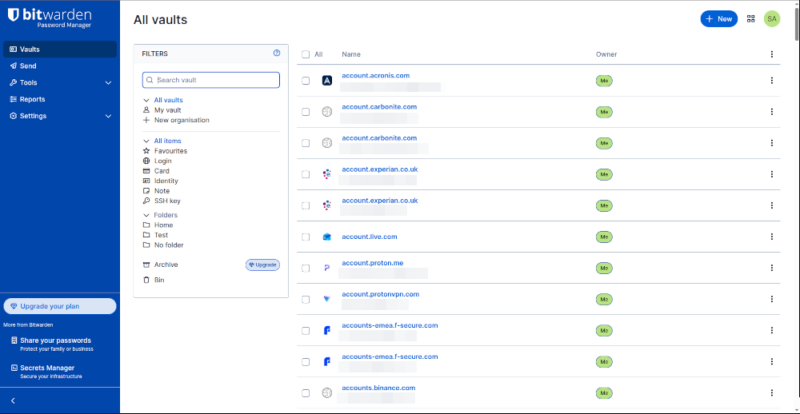The image size is (800, 414).
Task: Open the filters help question icon
Action: [277, 53]
